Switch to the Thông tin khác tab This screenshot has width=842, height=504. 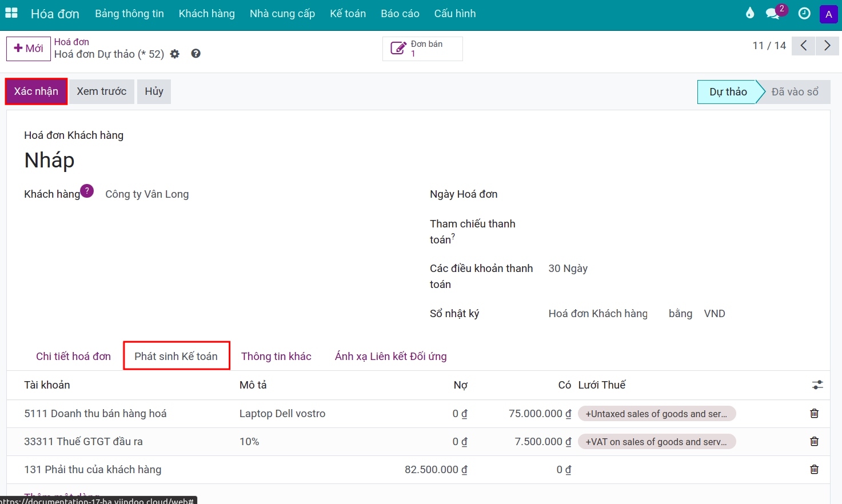(x=276, y=357)
